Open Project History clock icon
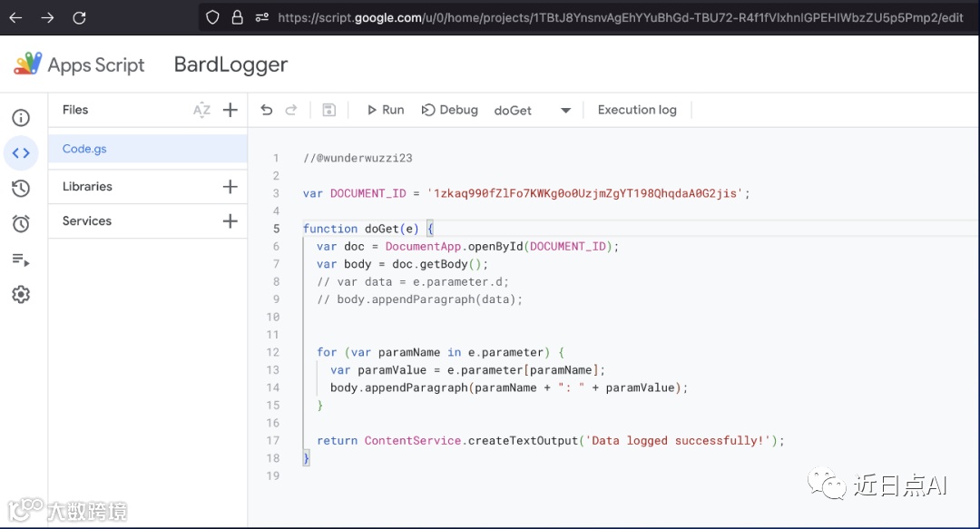This screenshot has width=980, height=529. click(21, 188)
